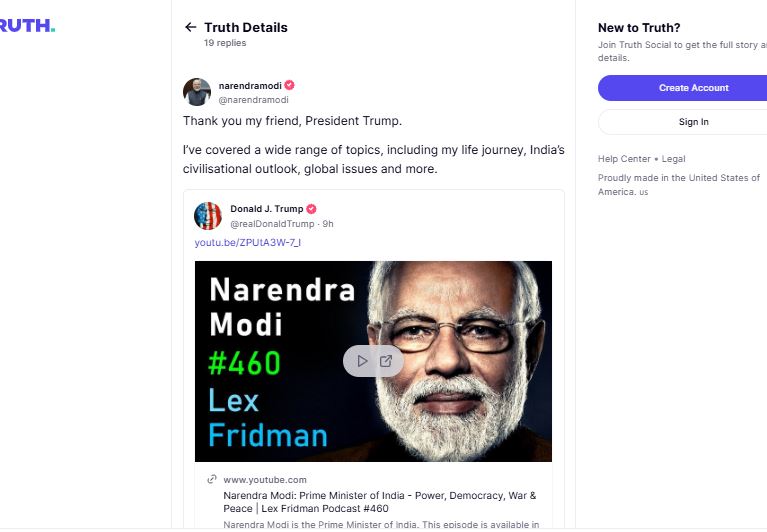Click narendramodi's profile avatar
Screen dimensions: 767x532
(x=197, y=92)
